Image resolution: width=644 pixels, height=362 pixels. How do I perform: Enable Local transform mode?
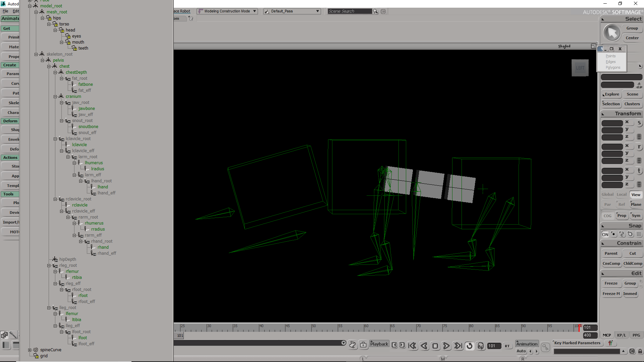(622, 194)
